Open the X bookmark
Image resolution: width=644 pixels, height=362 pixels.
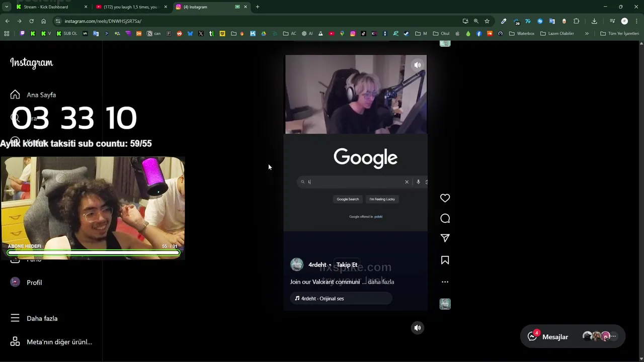coord(201,34)
